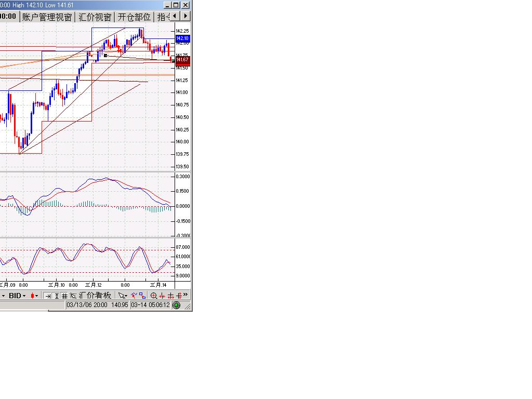Viewport: 532px width, 399px height.
Task: Maximize the chart window
Action: pos(176,5)
